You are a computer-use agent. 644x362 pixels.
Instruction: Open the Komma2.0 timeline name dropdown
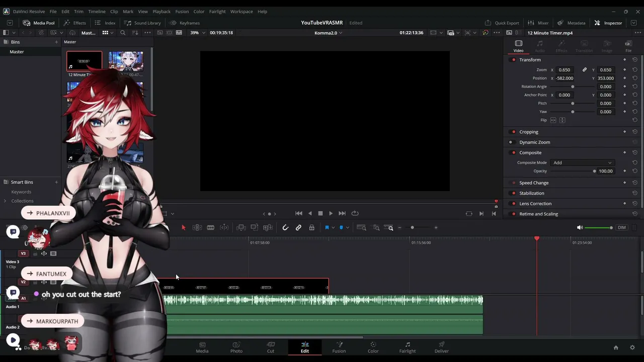[328, 33]
